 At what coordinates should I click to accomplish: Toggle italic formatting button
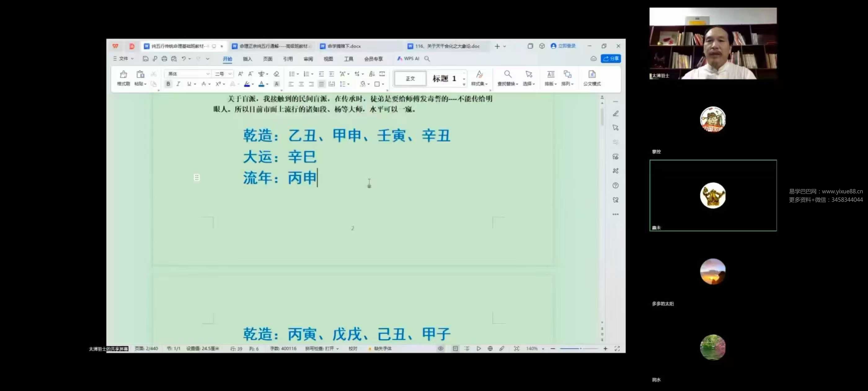(x=178, y=84)
